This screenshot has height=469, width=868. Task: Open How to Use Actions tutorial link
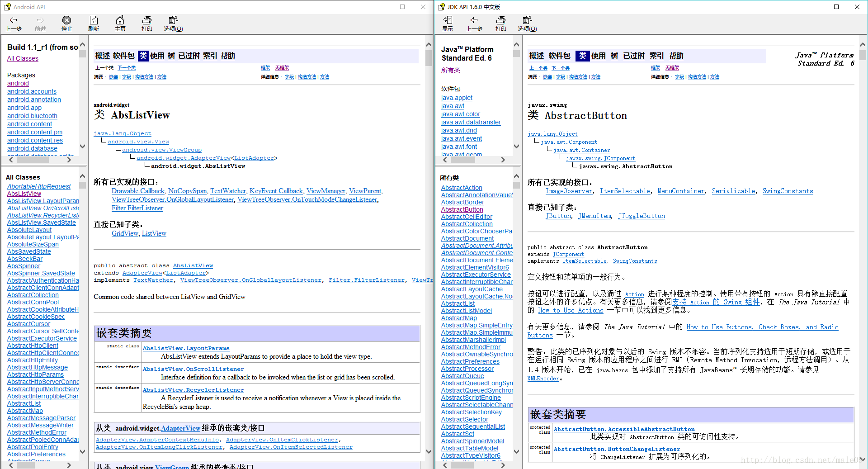click(x=571, y=310)
